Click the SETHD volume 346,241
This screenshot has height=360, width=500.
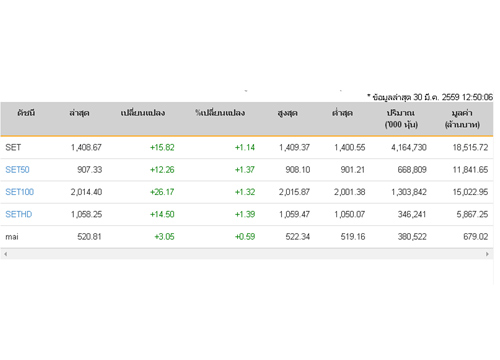[412, 214]
